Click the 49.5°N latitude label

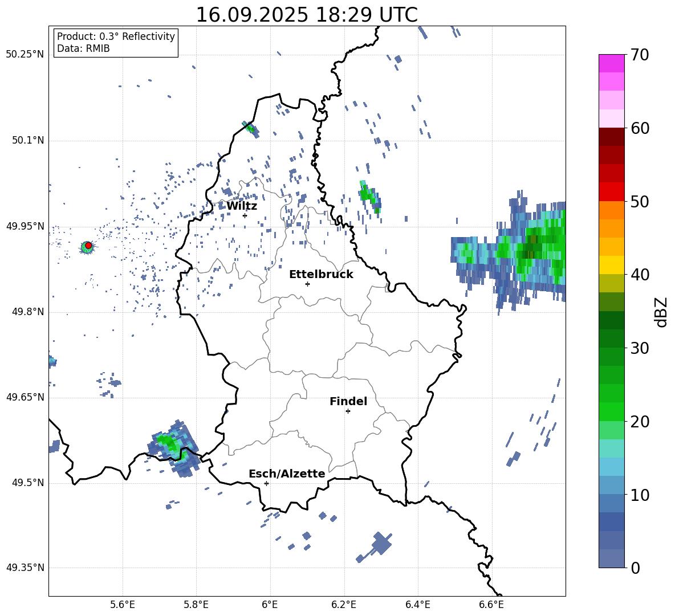(28, 483)
